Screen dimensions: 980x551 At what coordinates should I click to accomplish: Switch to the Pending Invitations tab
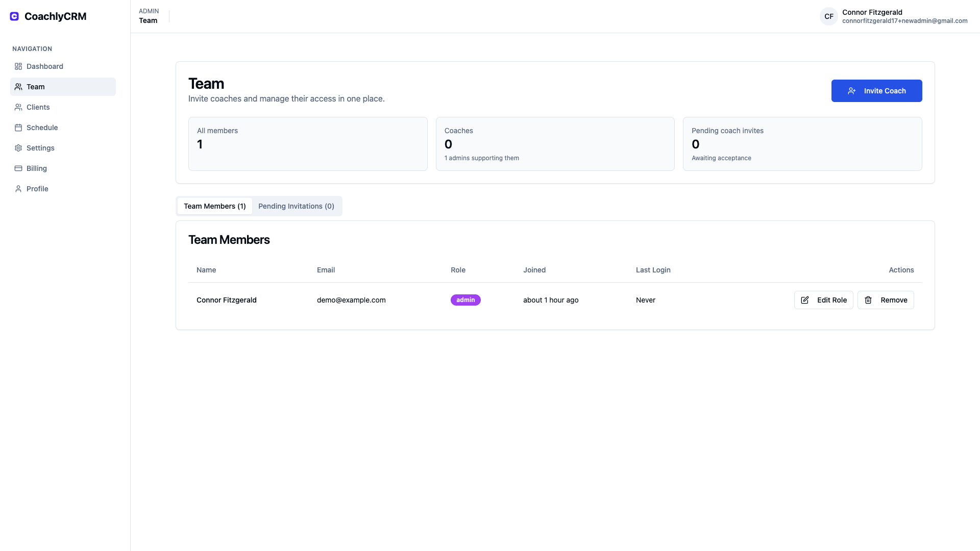[296, 206]
